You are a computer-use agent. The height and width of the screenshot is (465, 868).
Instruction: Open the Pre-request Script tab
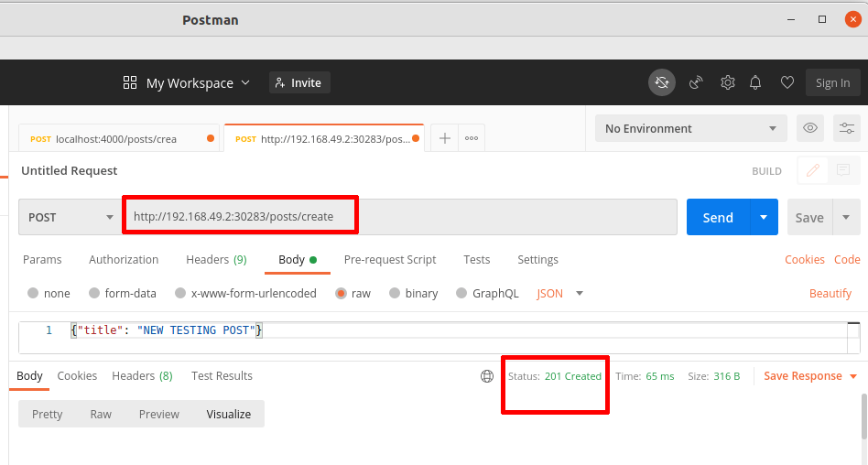click(390, 260)
